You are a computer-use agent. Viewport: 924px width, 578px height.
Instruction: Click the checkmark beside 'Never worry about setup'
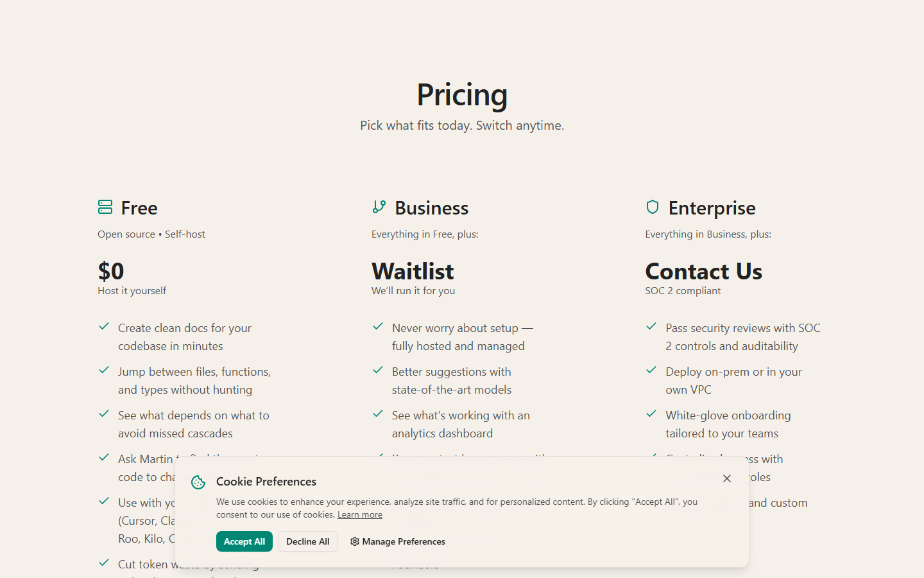click(378, 326)
